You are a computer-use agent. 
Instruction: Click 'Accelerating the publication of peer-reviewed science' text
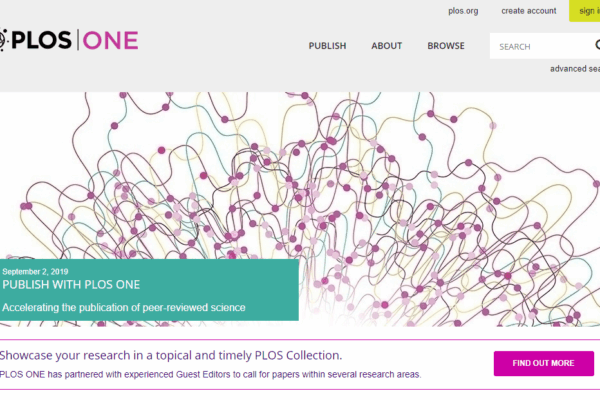click(124, 308)
